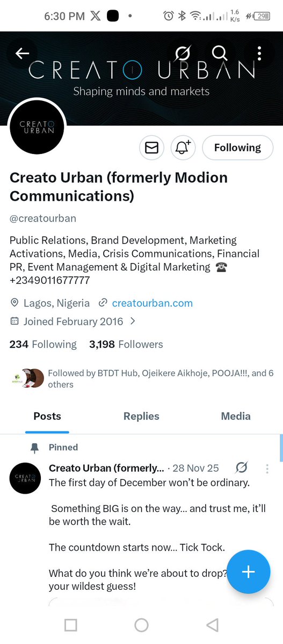
Task: Open pinned post three-dot menu
Action: click(267, 469)
